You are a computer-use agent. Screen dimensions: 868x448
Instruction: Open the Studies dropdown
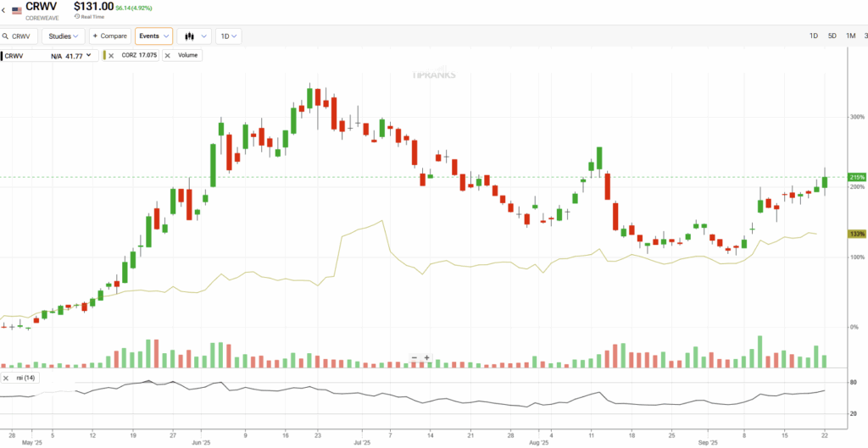[64, 36]
